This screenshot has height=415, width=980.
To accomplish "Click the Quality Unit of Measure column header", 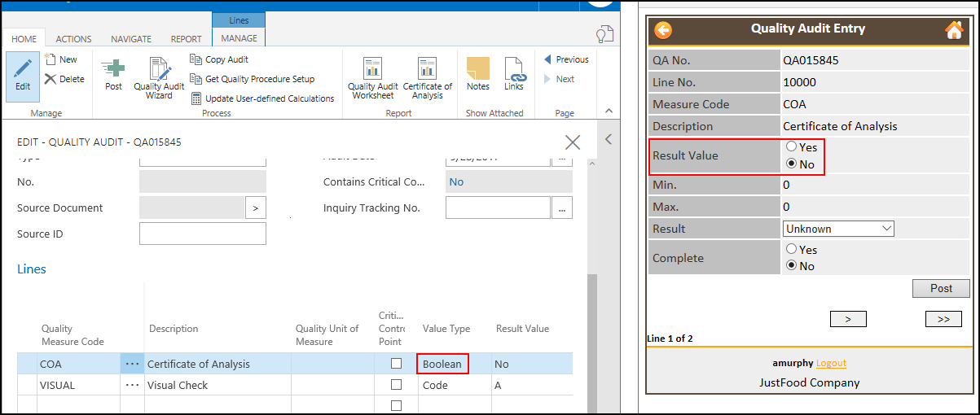I will pyautogui.click(x=327, y=335).
